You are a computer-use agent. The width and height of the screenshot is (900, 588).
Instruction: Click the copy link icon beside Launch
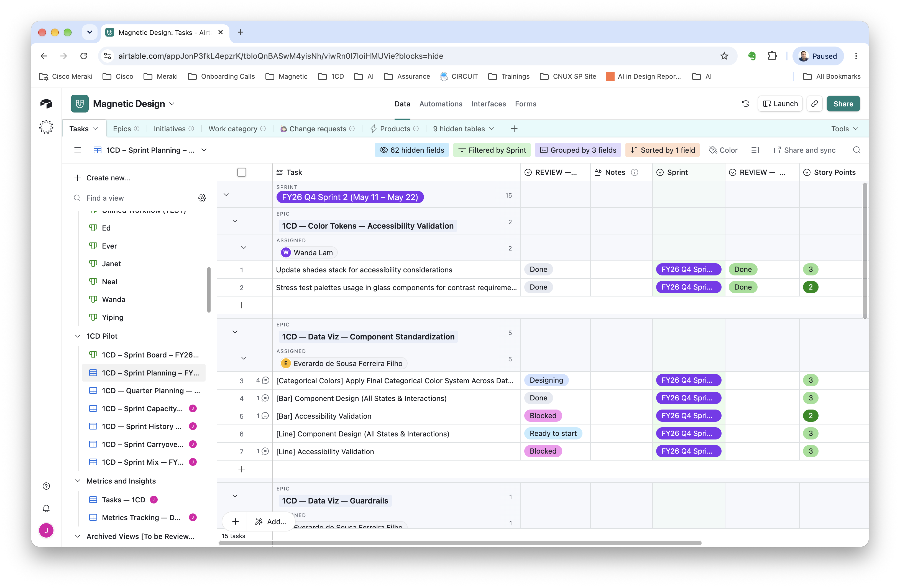[815, 104]
